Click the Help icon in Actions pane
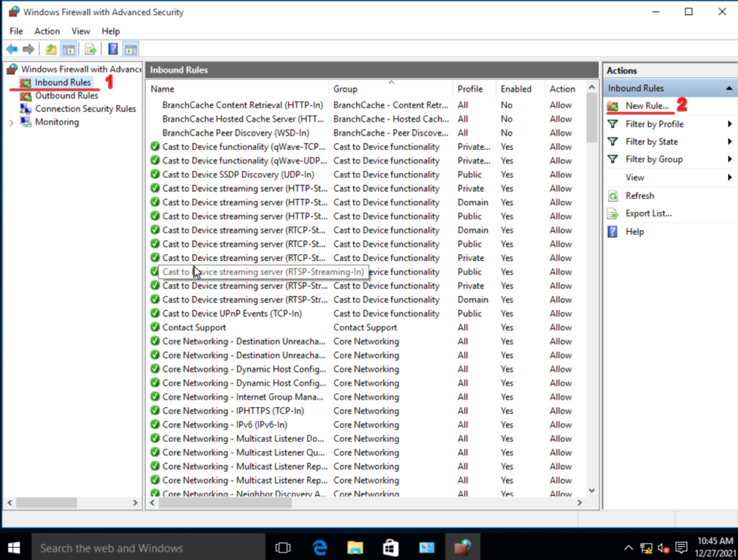The width and height of the screenshot is (738, 560). click(613, 231)
